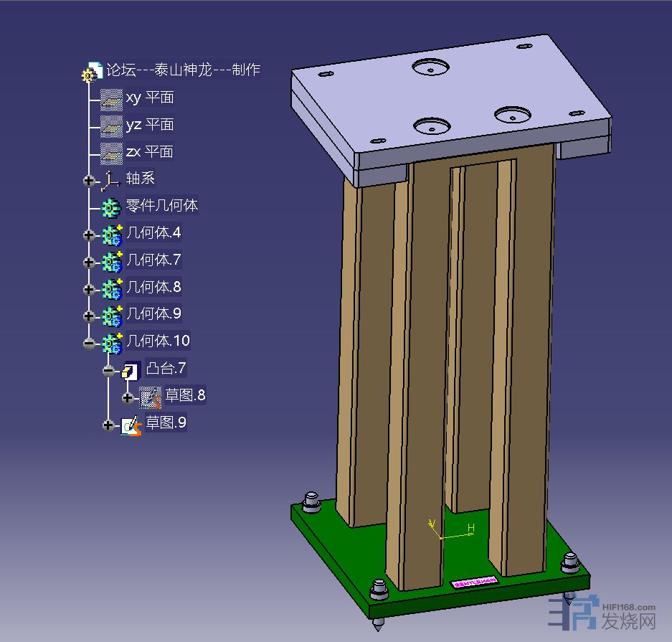Select the root node 论坛---泰山神龙---制作

tap(183, 70)
